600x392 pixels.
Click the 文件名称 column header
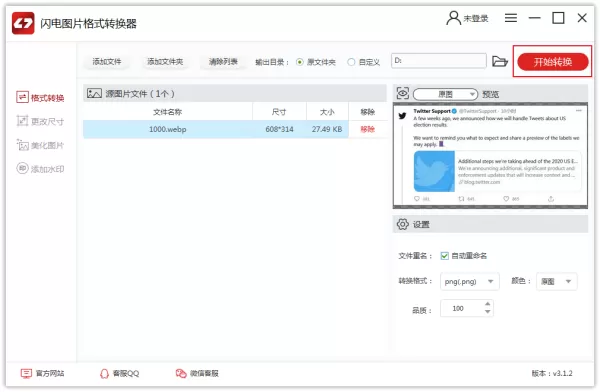tap(168, 112)
